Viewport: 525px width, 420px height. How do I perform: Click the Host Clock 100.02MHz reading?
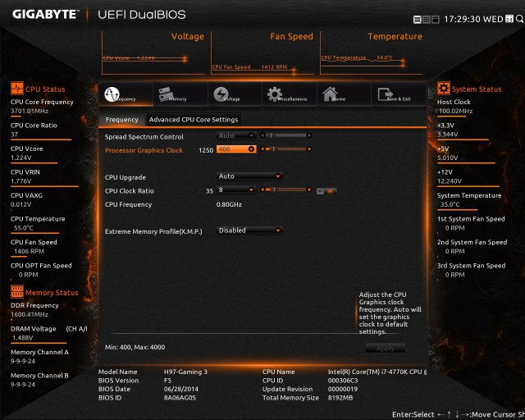(455, 111)
